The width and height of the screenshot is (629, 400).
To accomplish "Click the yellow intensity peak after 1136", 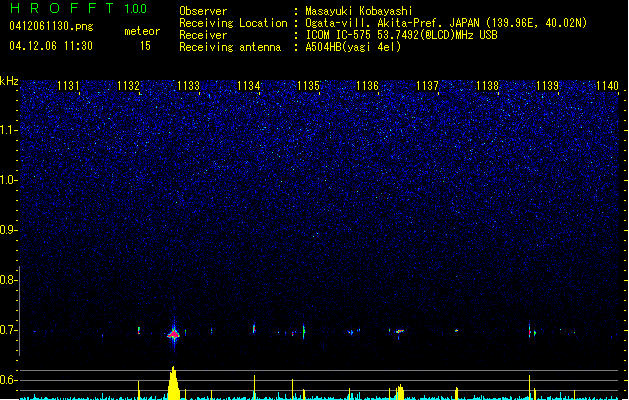I will [x=400, y=392].
